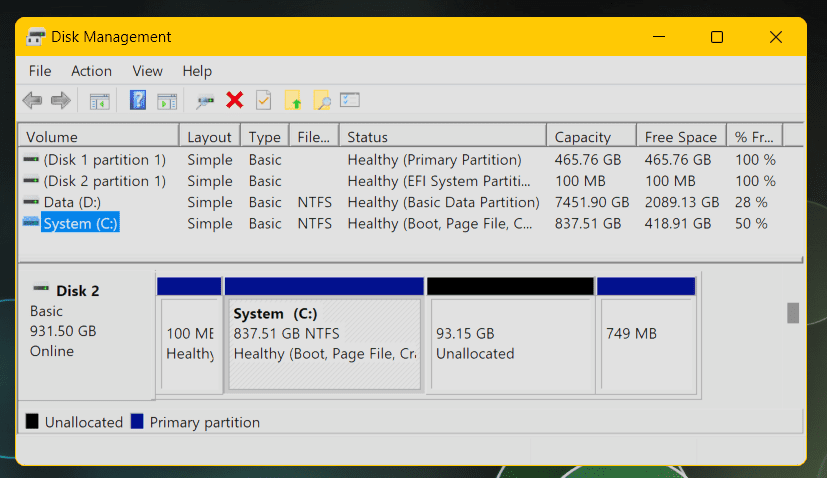Screen dimensions: 827x478
Task: Click the Back arrow toolbar icon
Action: pos(33,100)
